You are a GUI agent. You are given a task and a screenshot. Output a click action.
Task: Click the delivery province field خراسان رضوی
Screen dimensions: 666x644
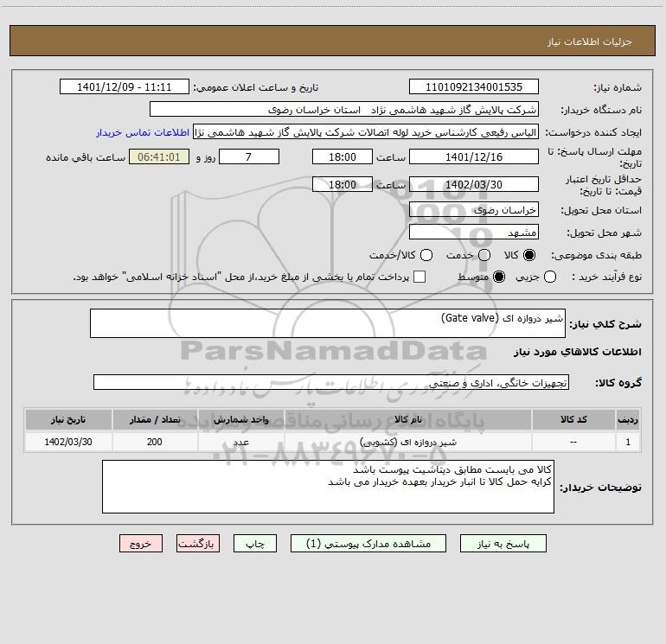coord(474,210)
